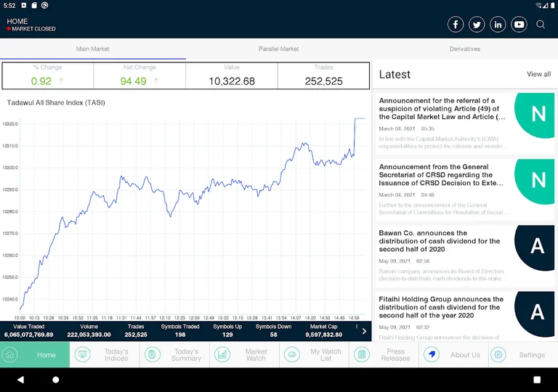Tap the Market Watch chart icon

(x=222, y=355)
